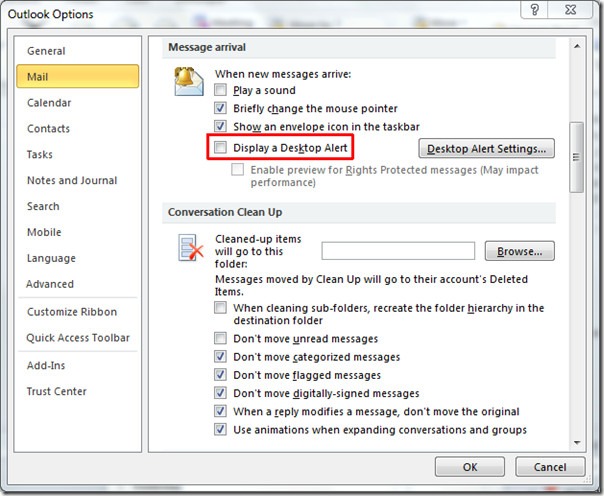Open Desktop Alert Settings
Image resolution: width=604 pixels, height=496 pixels.
tap(486, 149)
